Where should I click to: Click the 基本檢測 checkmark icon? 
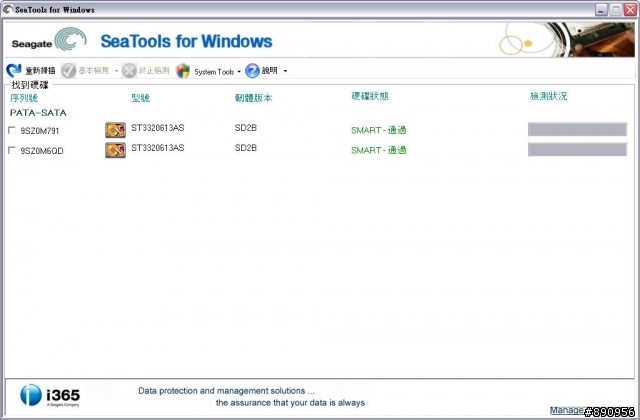tap(69, 71)
